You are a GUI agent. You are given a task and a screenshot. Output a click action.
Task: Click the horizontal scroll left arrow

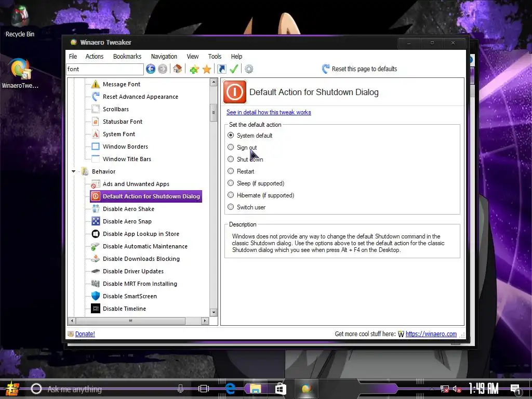tap(72, 321)
